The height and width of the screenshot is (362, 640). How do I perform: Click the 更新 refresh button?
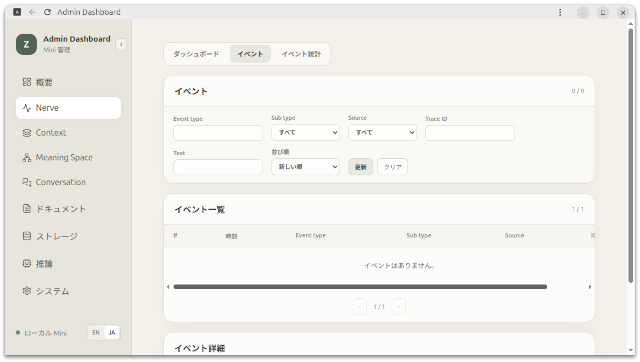pos(360,167)
